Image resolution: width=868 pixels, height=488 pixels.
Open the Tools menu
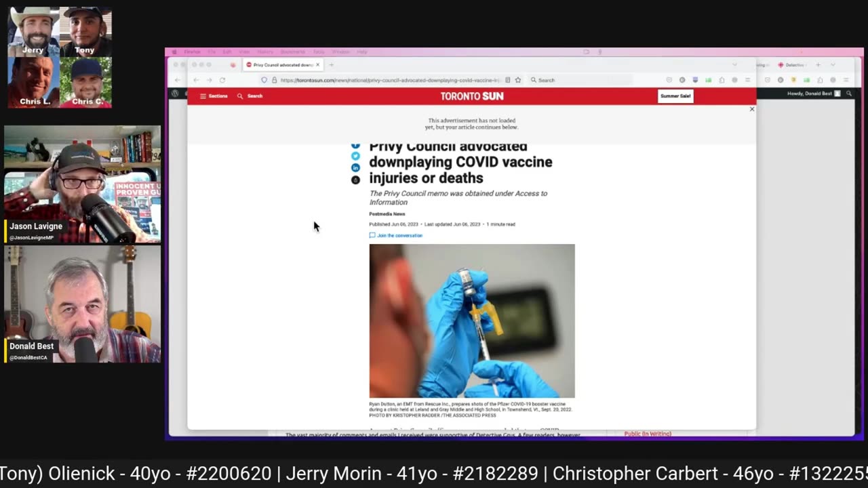pos(319,52)
